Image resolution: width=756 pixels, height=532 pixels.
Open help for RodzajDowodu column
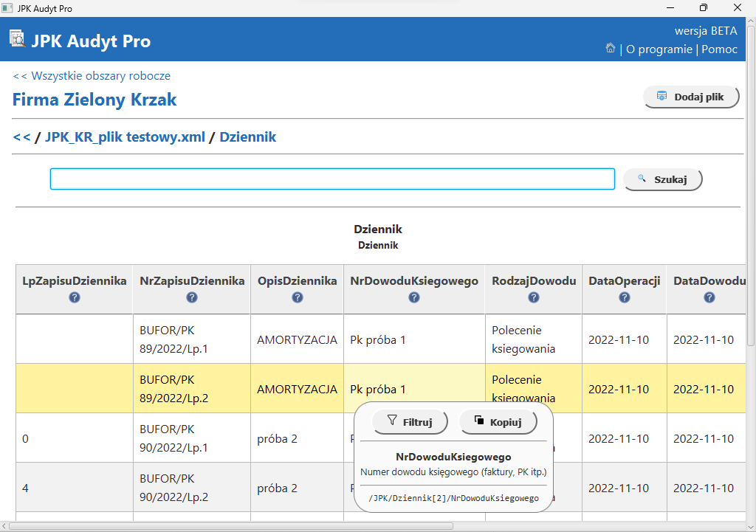534,298
